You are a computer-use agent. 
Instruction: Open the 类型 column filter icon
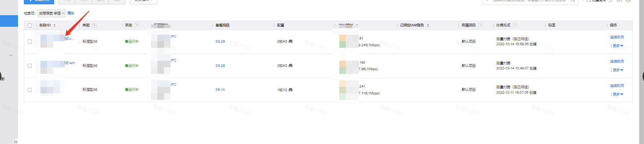tap(95, 25)
